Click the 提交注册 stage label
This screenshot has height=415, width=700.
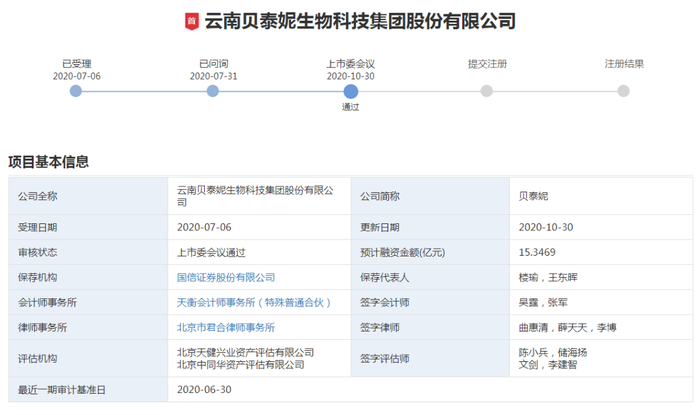click(x=487, y=64)
